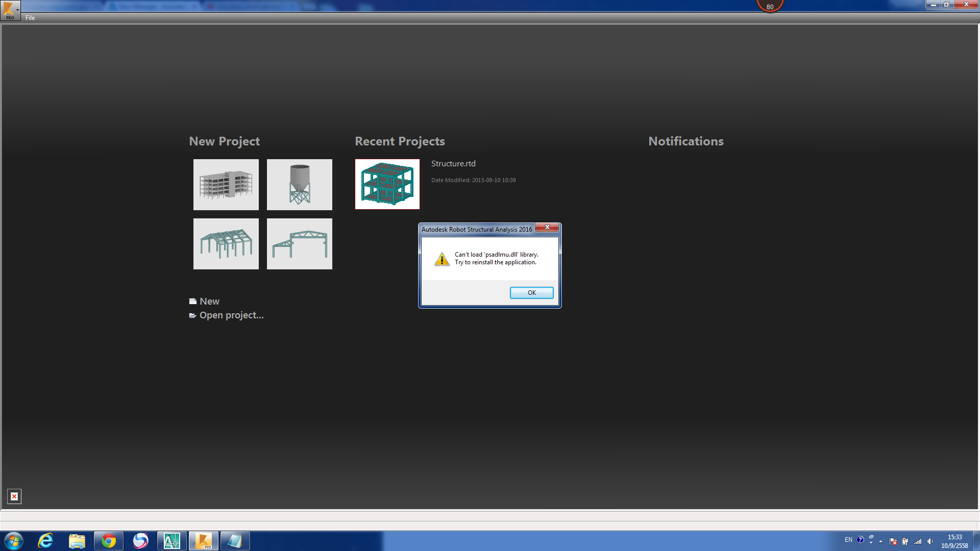Viewport: 980px width, 551px height.
Task: Open the Structure.rtd recent project thumbnail
Action: coord(387,184)
